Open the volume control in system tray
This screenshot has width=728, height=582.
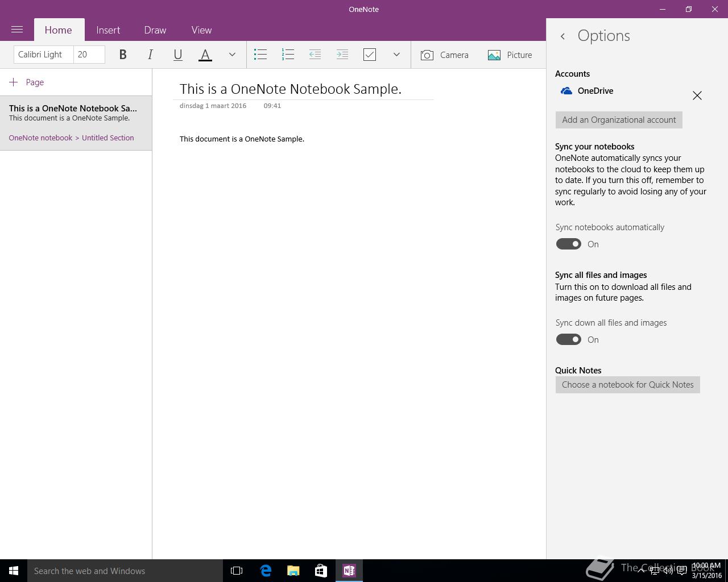[x=668, y=571]
